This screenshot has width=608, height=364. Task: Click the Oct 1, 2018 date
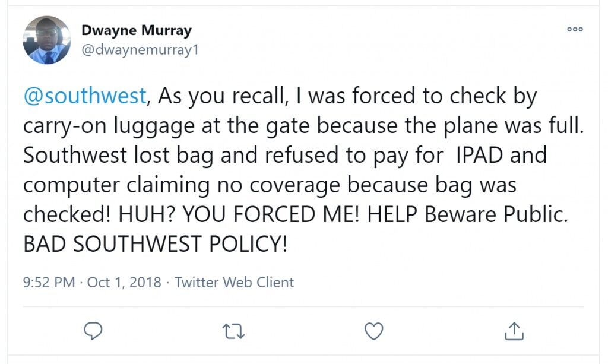tap(124, 282)
